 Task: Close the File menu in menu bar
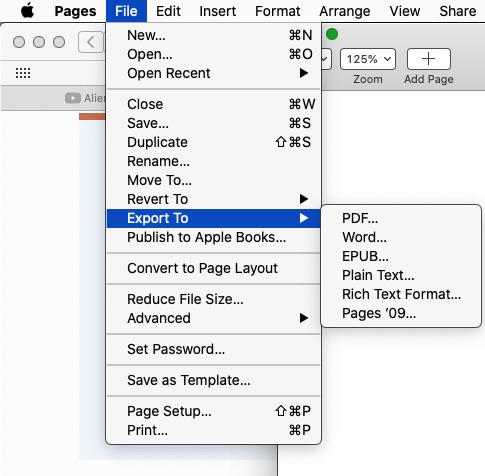coord(126,11)
